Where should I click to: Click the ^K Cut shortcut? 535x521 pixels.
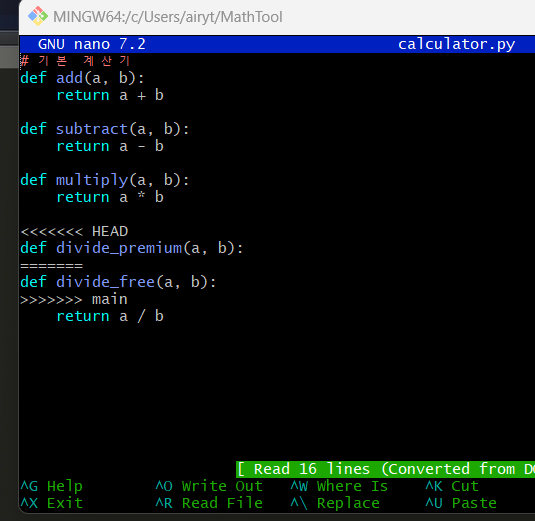(452, 486)
